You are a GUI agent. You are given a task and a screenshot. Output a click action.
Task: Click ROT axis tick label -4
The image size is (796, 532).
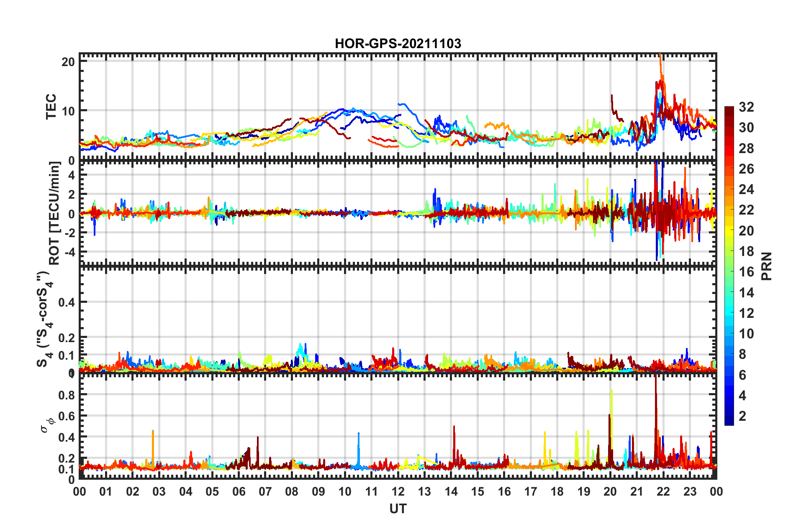click(x=70, y=252)
